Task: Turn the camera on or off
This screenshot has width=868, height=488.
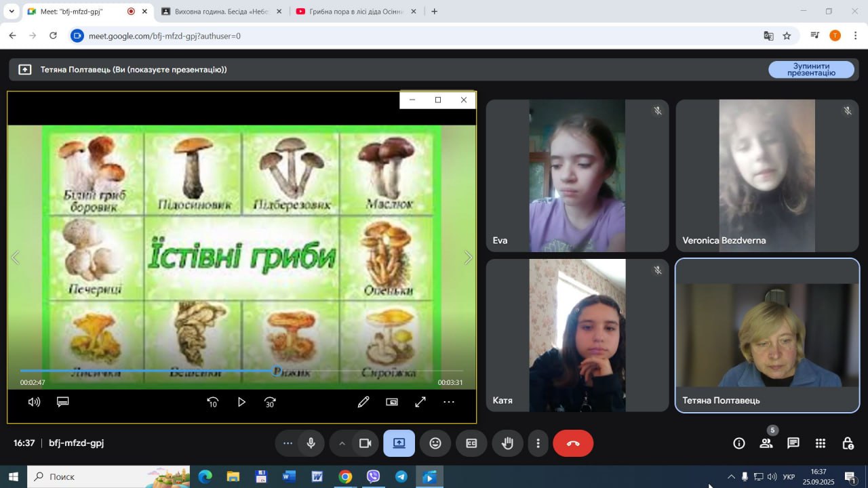Action: click(x=366, y=443)
